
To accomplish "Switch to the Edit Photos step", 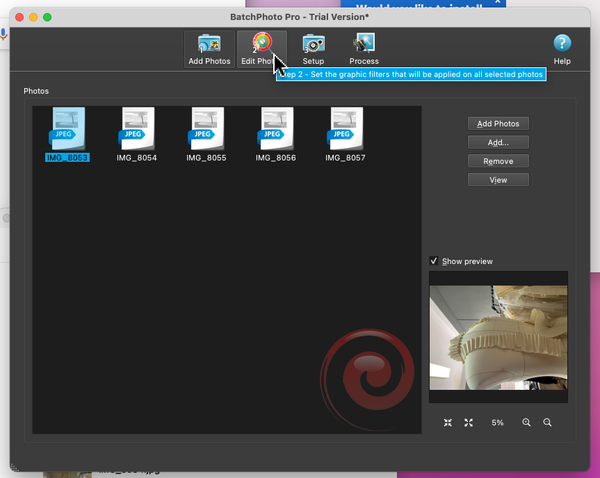I will click(261, 48).
